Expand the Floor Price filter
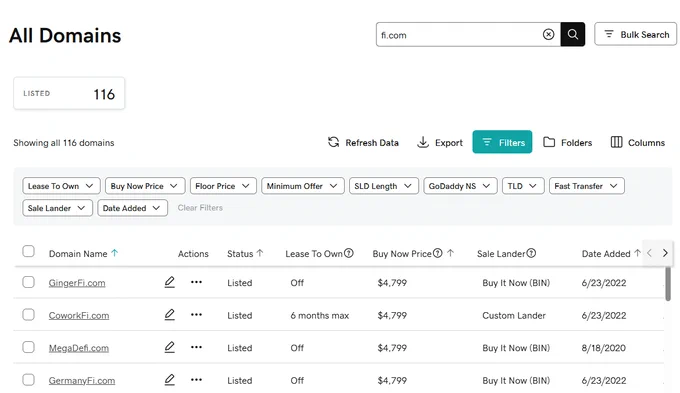Viewport: 680px width, 393px height. 223,186
